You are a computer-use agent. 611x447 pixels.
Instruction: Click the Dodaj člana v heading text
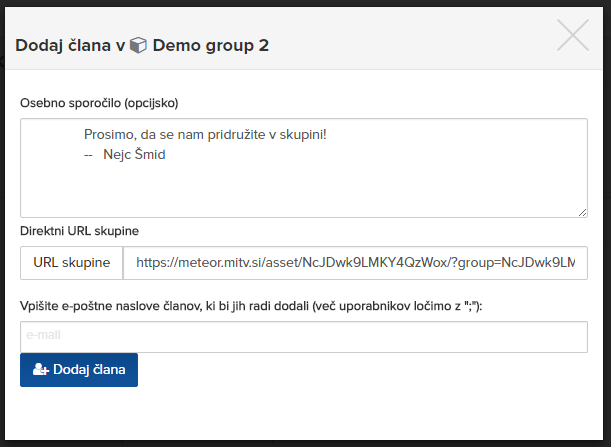tap(70, 46)
